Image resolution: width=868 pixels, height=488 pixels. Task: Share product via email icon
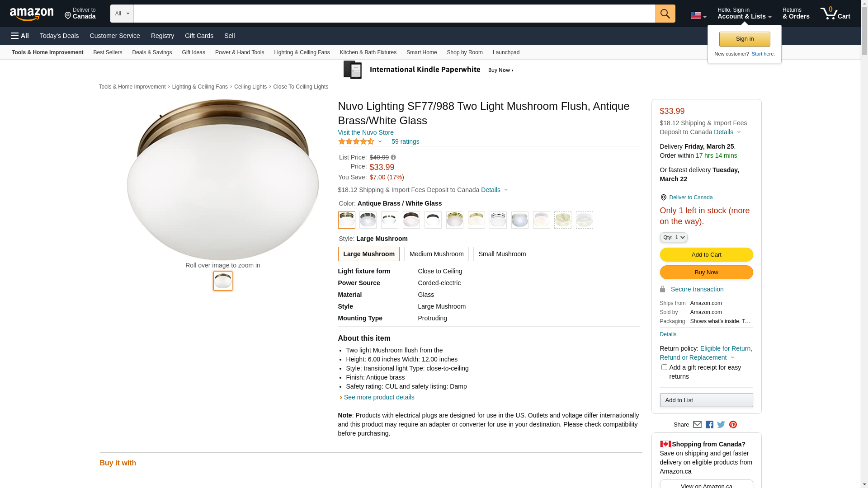[x=697, y=425]
